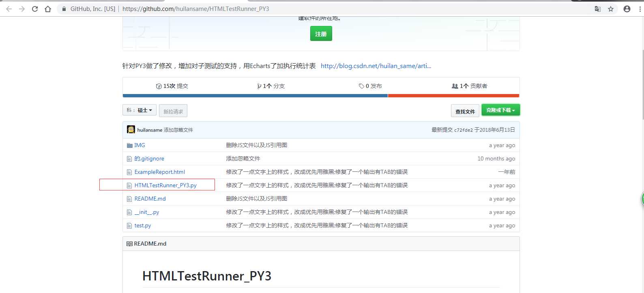This screenshot has width=644, height=293.
Task: Click the blue language bar segment
Action: click(255, 96)
